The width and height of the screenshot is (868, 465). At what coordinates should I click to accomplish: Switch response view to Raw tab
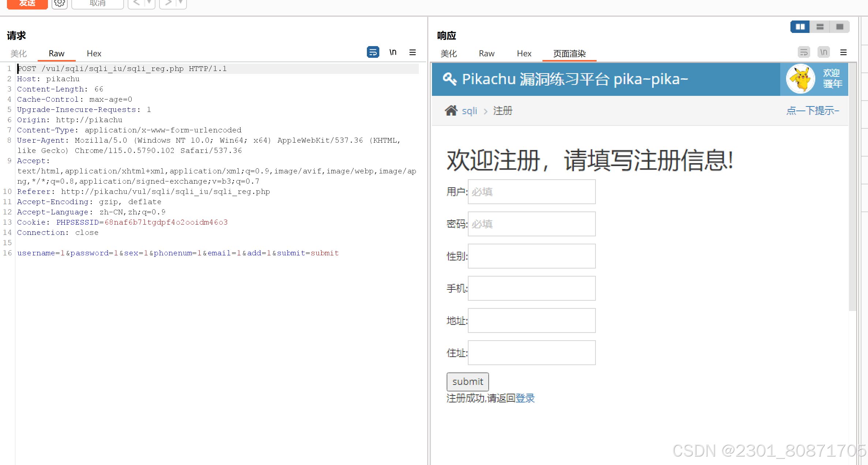pos(486,53)
